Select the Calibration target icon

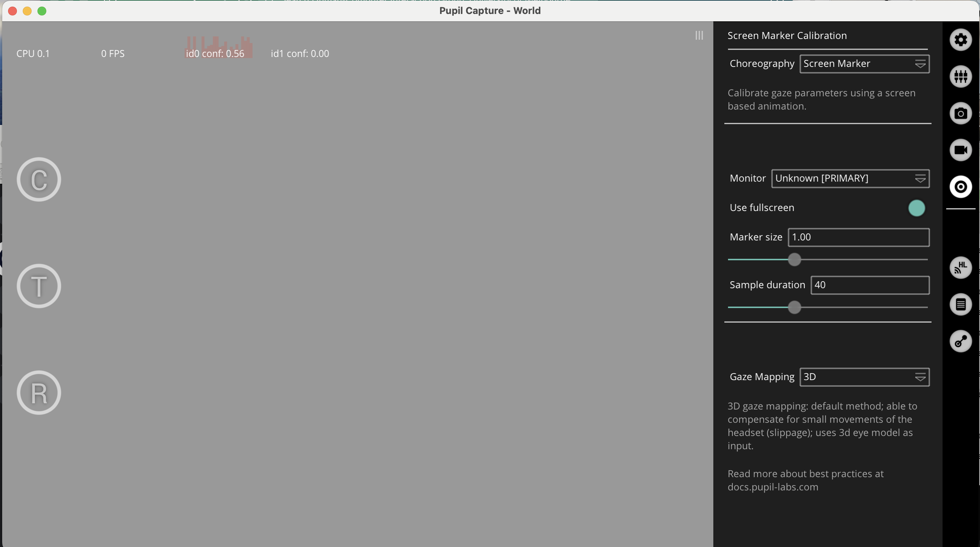[961, 187]
